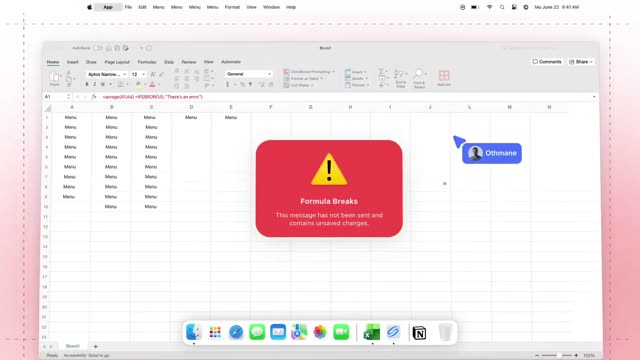The height and width of the screenshot is (360, 640).
Task: Click the zoom slider in the status bar
Action: pyautogui.click(x=556, y=356)
